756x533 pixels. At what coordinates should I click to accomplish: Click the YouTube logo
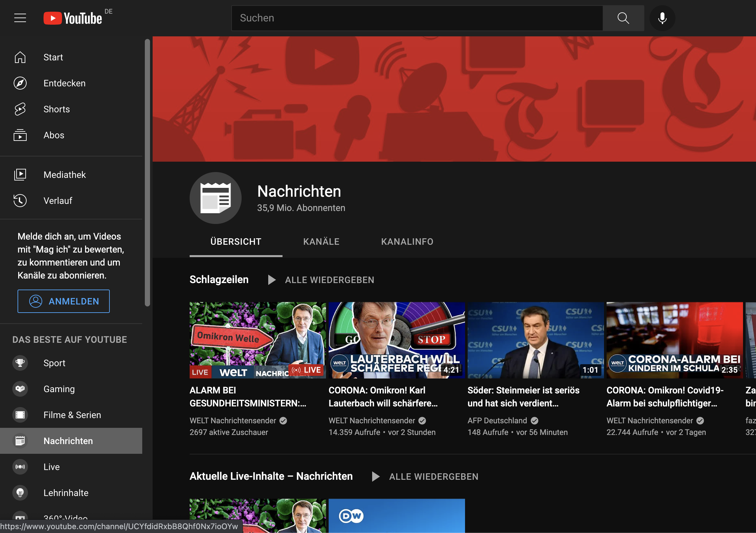pyautogui.click(x=73, y=18)
